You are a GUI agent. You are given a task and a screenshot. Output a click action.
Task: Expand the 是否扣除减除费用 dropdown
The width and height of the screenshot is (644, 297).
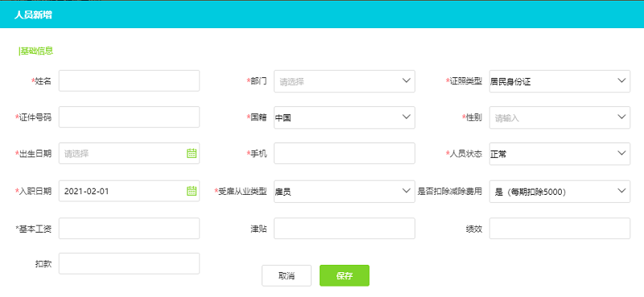click(559, 191)
